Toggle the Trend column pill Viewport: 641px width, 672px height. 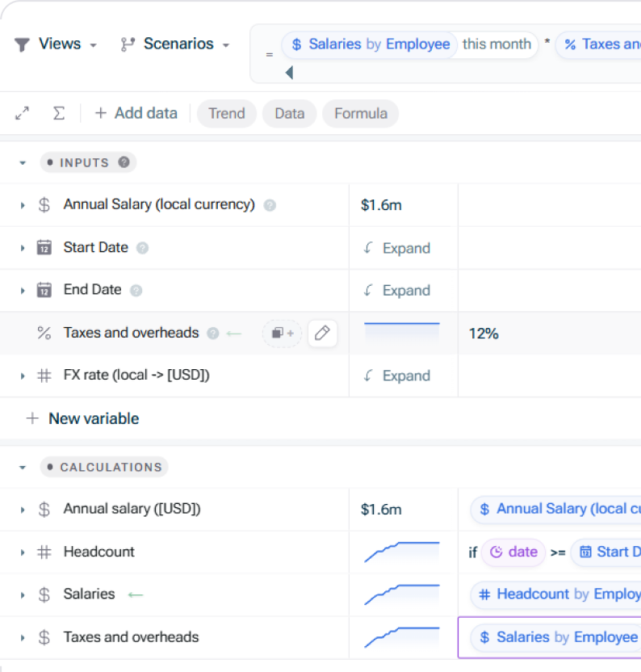[x=226, y=114]
